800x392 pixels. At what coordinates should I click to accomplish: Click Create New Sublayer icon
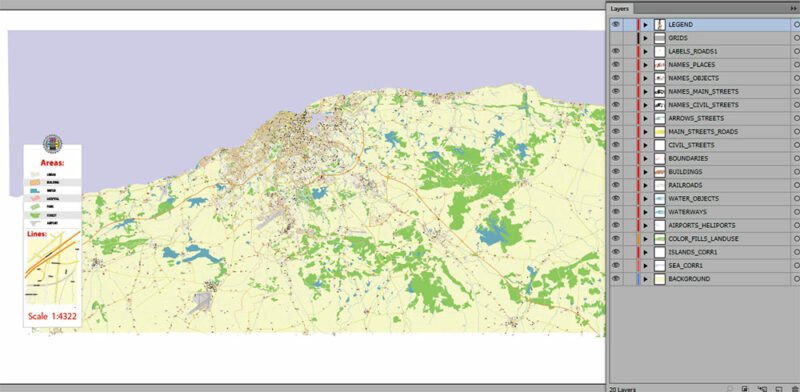762,389
